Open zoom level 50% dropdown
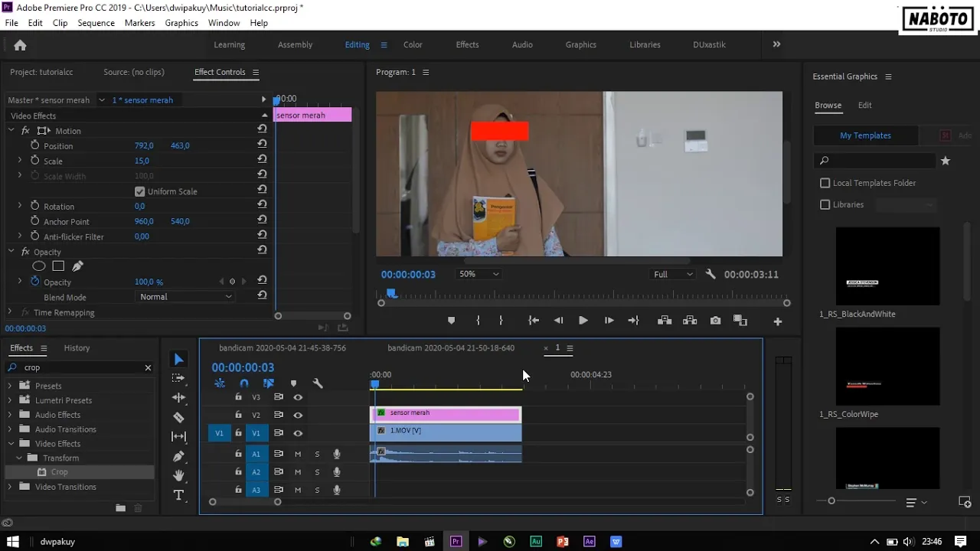Image resolution: width=980 pixels, height=551 pixels. point(479,274)
